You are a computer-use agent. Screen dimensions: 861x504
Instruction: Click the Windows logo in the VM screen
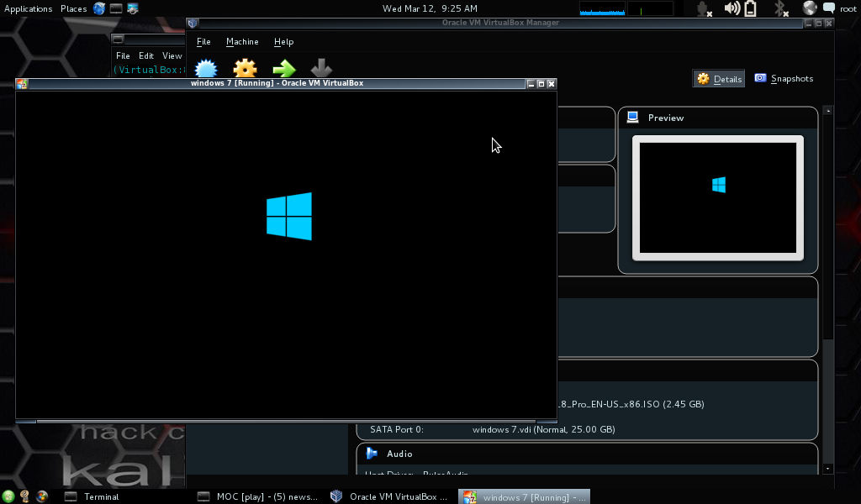(289, 216)
